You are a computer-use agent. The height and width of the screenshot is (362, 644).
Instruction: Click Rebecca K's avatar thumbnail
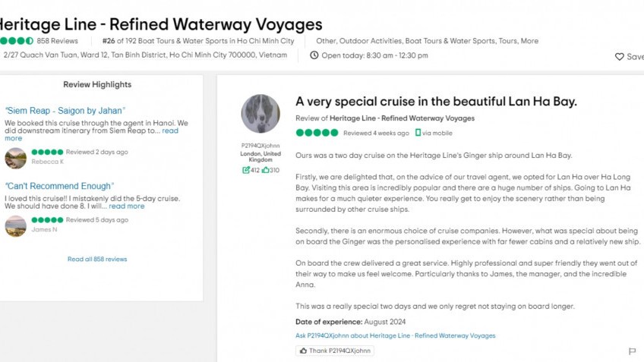coord(15,157)
